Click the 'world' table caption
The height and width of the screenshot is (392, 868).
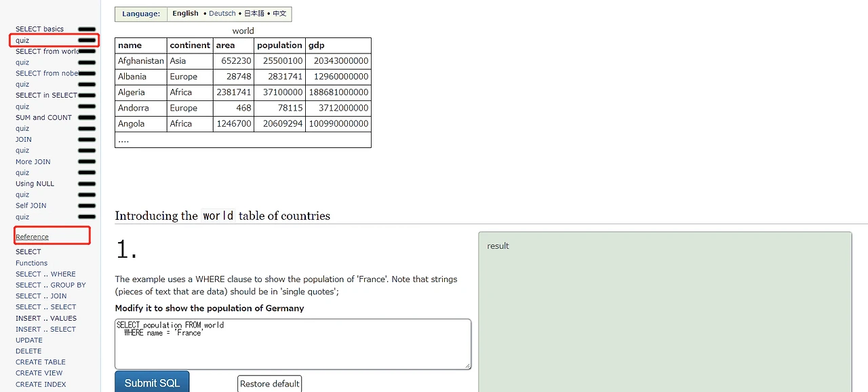[x=243, y=31]
